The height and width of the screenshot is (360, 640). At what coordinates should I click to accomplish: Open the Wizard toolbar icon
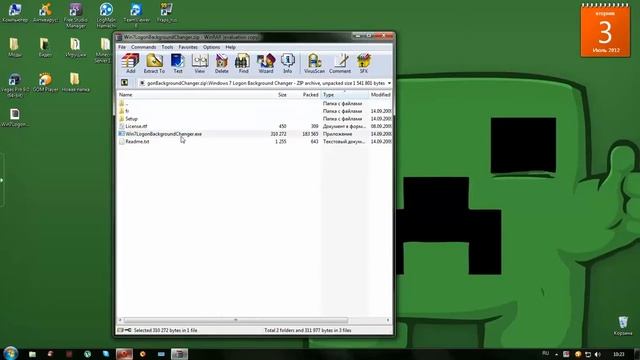pos(266,63)
